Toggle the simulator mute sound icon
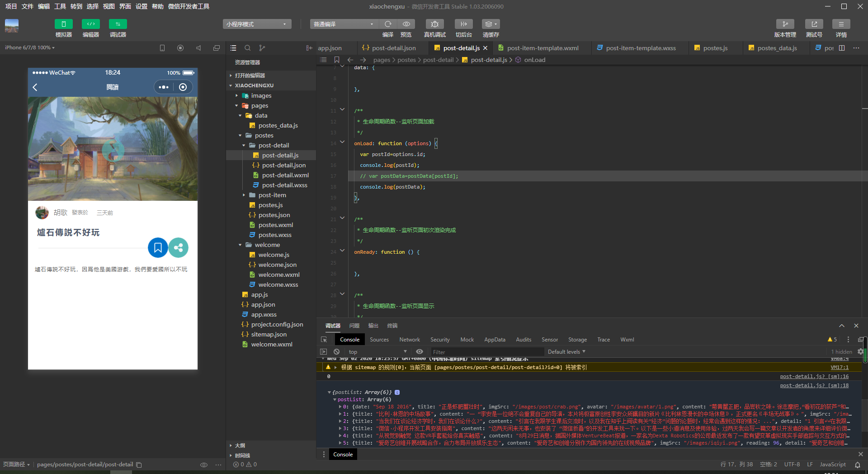The image size is (868, 474). click(198, 48)
